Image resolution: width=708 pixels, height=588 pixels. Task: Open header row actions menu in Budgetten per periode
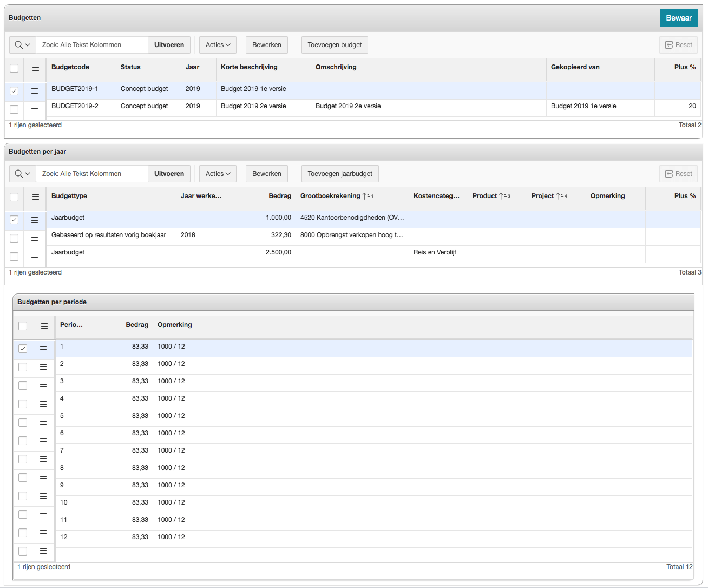pyautogui.click(x=44, y=326)
